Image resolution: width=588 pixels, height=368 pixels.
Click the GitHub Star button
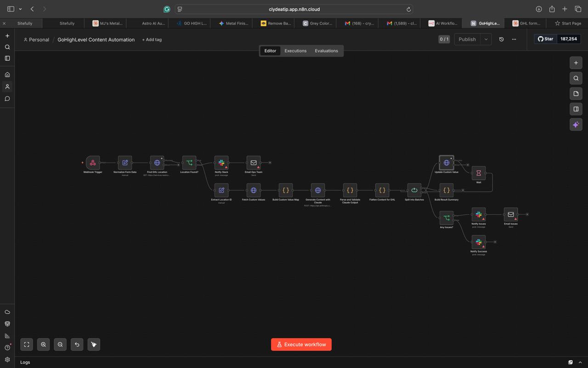[546, 39]
